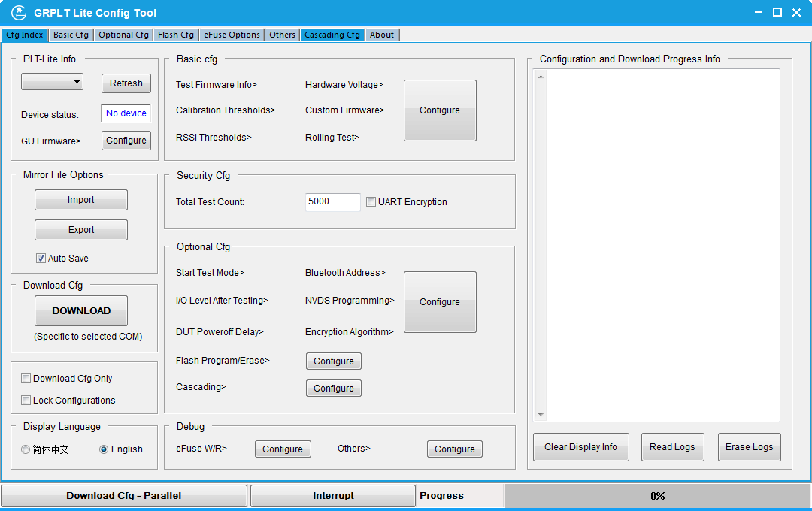The height and width of the screenshot is (511, 812).
Task: Import a mirror file
Action: pos(81,200)
